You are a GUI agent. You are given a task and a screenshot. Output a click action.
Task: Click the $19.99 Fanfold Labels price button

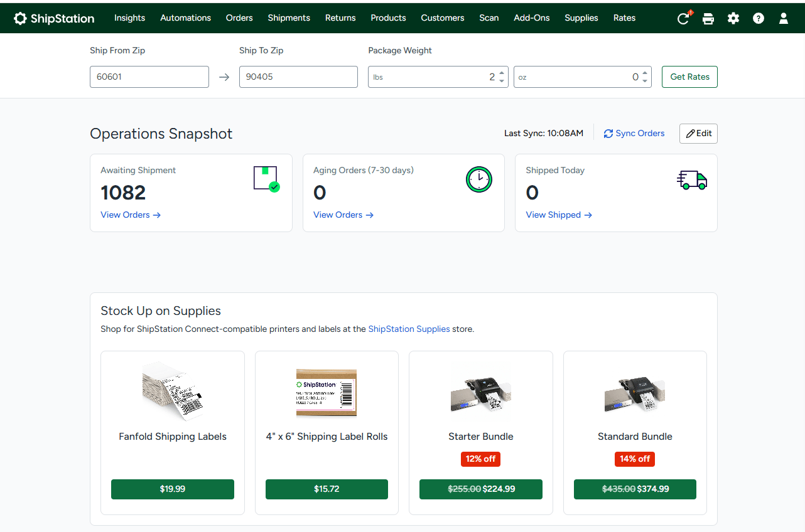point(173,489)
